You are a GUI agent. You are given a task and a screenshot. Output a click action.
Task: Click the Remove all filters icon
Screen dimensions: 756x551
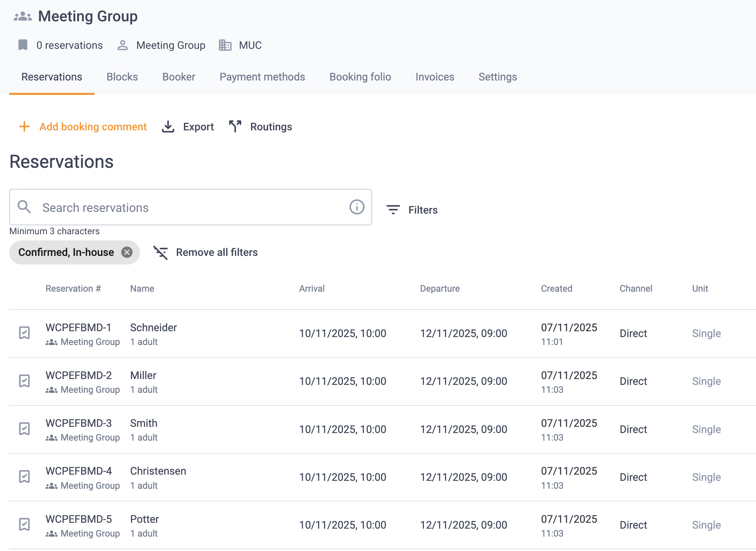[160, 252]
